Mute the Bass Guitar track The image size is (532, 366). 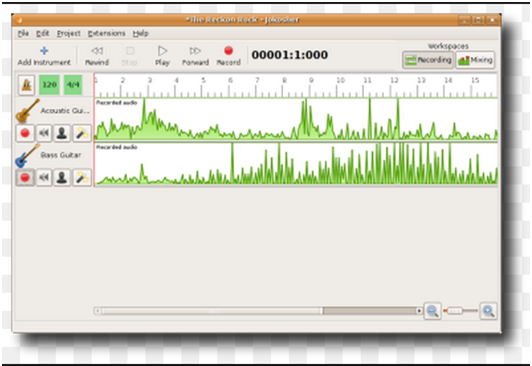point(44,177)
